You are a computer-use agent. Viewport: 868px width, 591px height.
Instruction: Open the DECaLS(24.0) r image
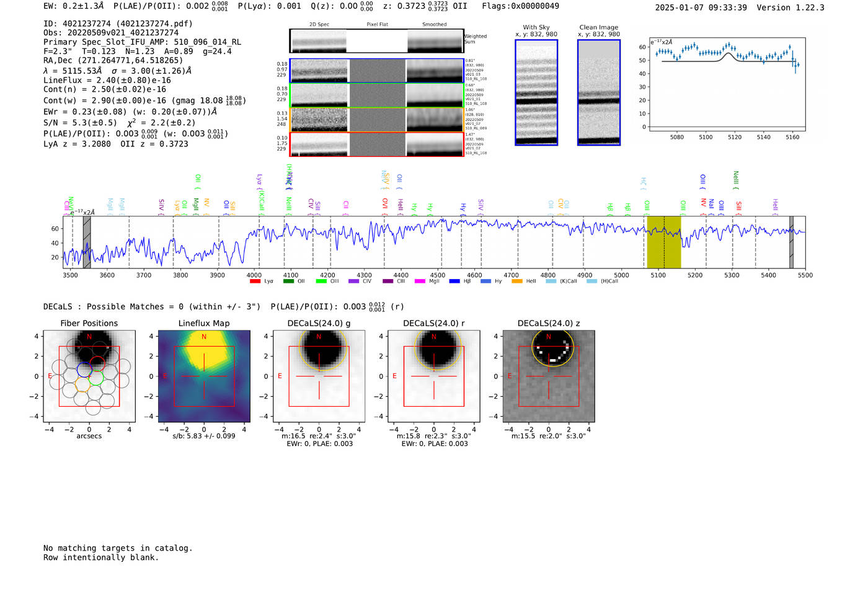[434, 376]
